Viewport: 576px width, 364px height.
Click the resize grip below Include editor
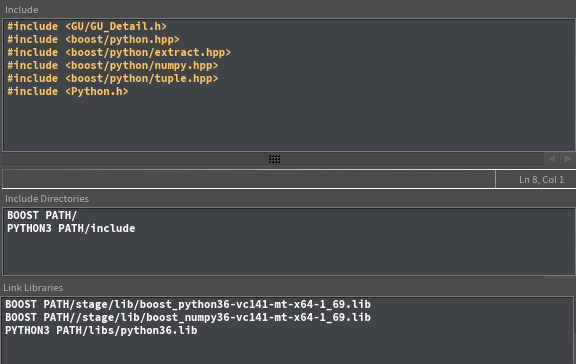point(274,159)
